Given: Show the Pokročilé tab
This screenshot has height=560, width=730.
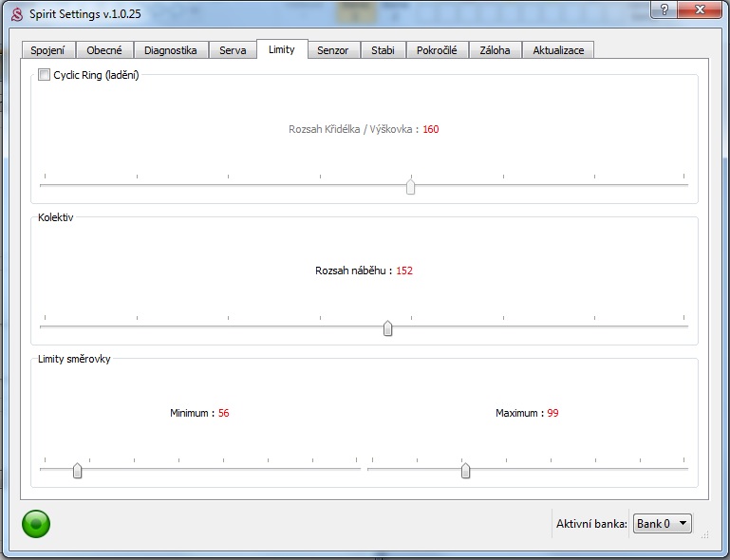Looking at the screenshot, I should (x=437, y=50).
